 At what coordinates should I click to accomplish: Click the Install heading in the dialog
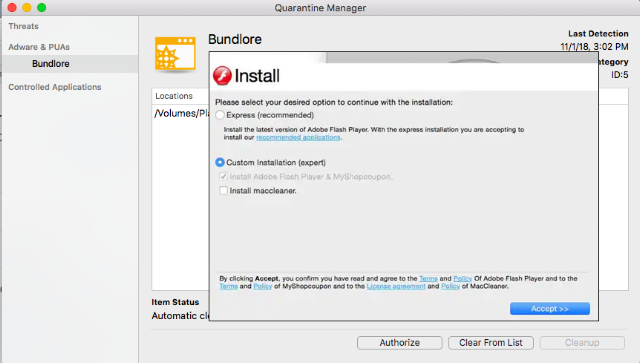coord(257,76)
